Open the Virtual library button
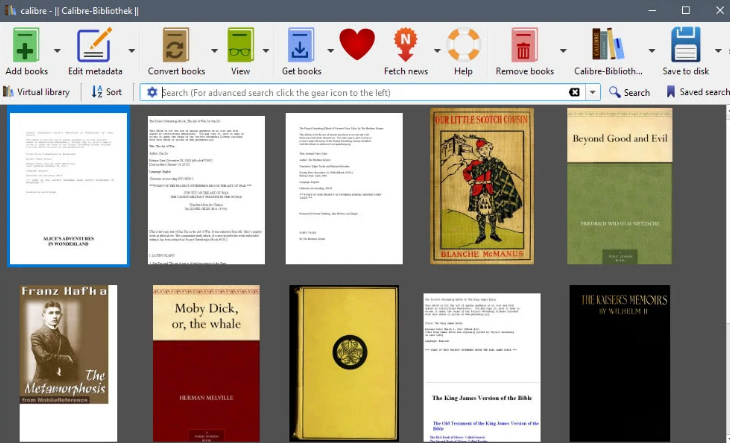Viewport: 730px width, 443px height. coord(36,92)
